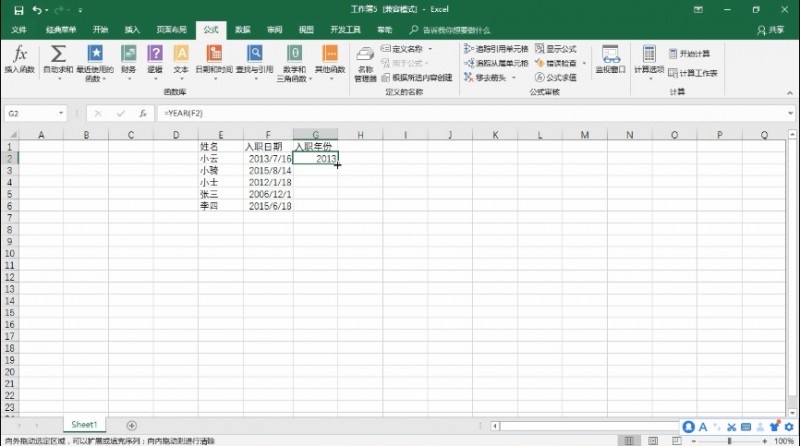Expand the Define Name (定义名称) dropdown arrow
800x446 pixels.
click(431, 48)
